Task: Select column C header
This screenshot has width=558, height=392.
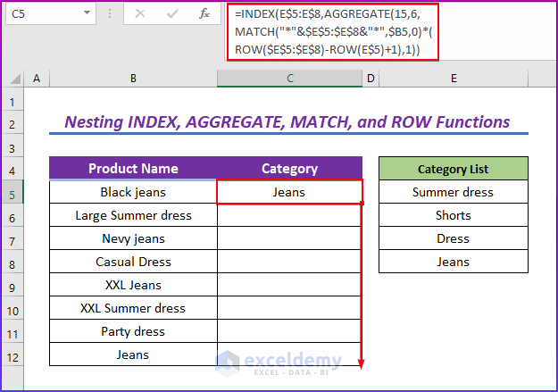Action: tap(289, 79)
